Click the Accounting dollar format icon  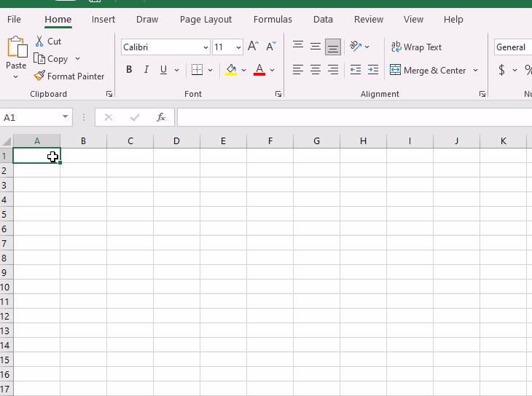click(502, 70)
